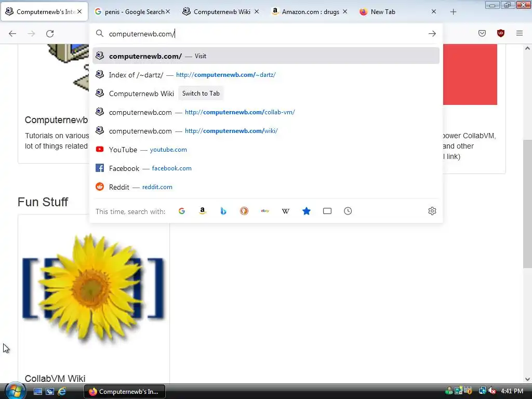The height and width of the screenshot is (399, 532).
Task: Click Show Desktop quick launch icon
Action: pyautogui.click(x=38, y=392)
